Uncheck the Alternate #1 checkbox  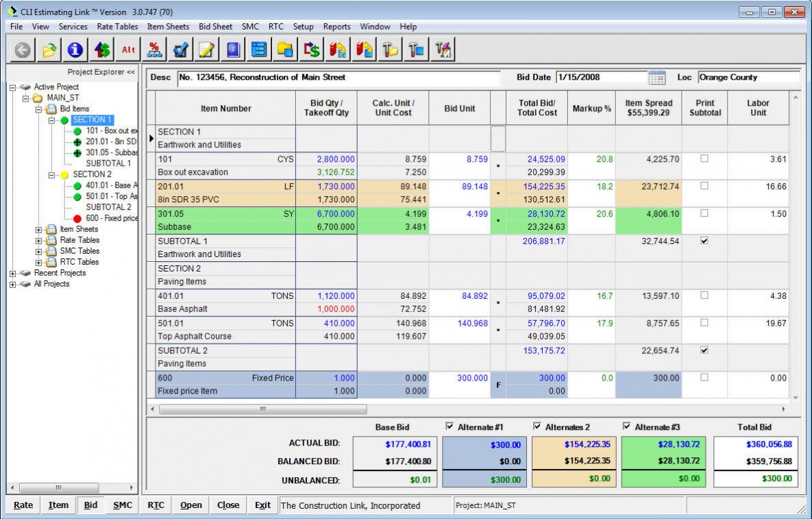click(450, 426)
